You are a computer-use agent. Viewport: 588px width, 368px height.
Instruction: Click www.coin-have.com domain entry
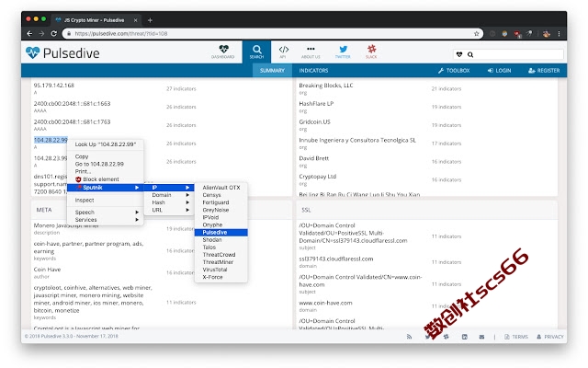[x=325, y=303]
